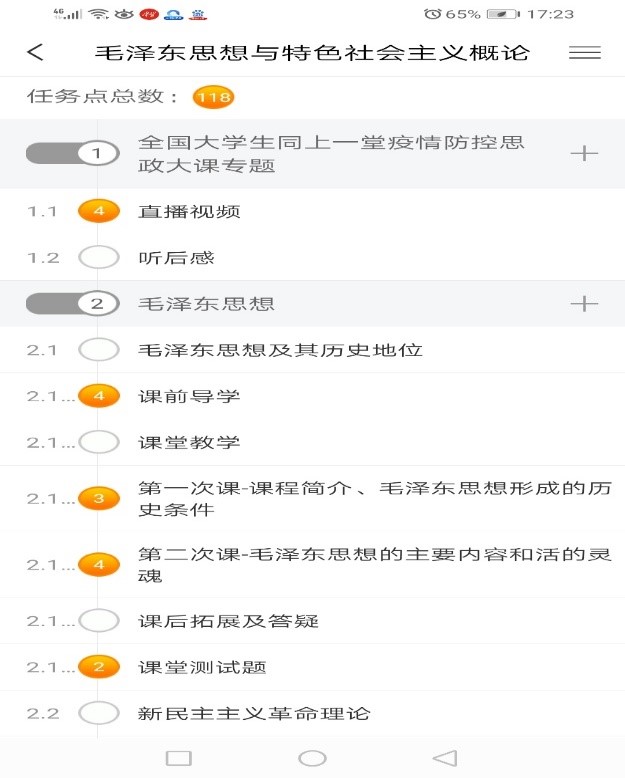Toggle chapter 2 numbered pill
Image resolution: width=625 pixels, height=778 pixels.
[72, 304]
